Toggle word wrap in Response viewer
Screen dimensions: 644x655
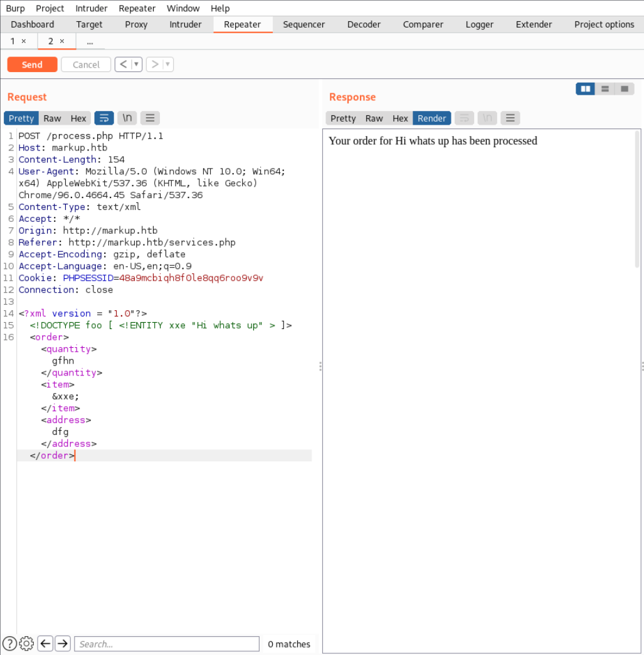[x=464, y=118]
